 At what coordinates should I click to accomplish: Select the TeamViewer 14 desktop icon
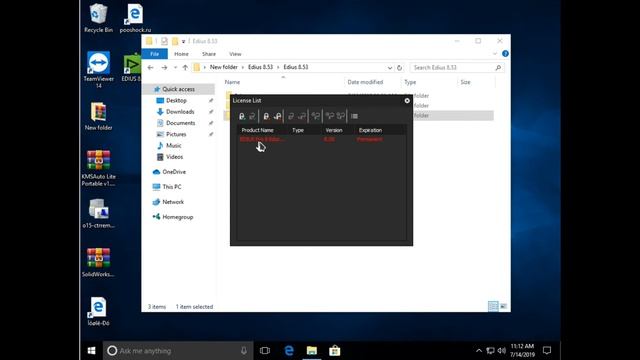click(x=98, y=69)
